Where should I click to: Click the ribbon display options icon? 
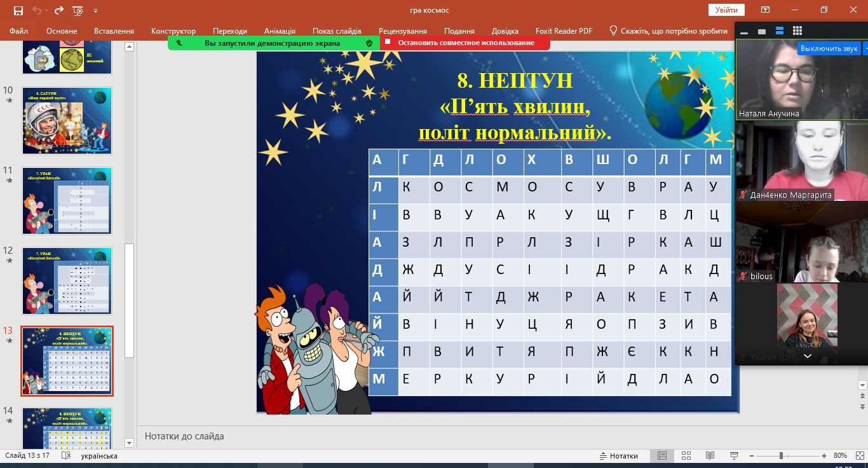pyautogui.click(x=766, y=10)
